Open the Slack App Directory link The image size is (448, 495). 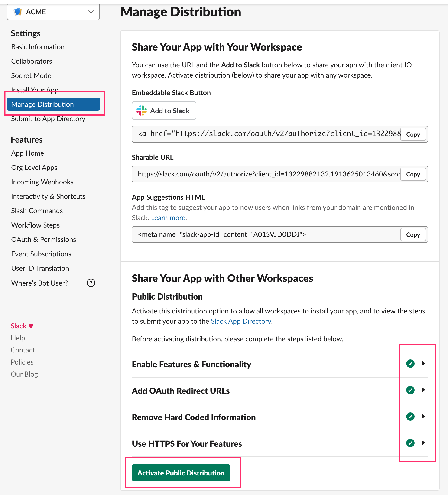(241, 321)
